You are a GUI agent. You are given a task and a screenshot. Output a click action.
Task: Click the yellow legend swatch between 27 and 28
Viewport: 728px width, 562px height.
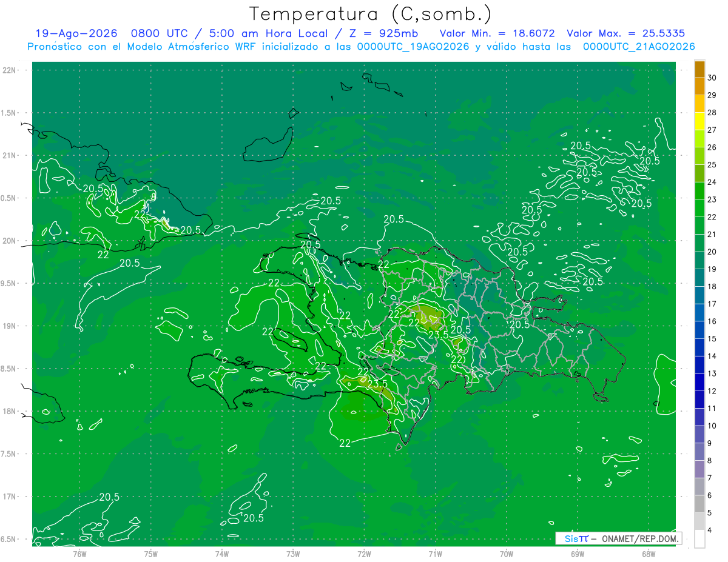699,121
